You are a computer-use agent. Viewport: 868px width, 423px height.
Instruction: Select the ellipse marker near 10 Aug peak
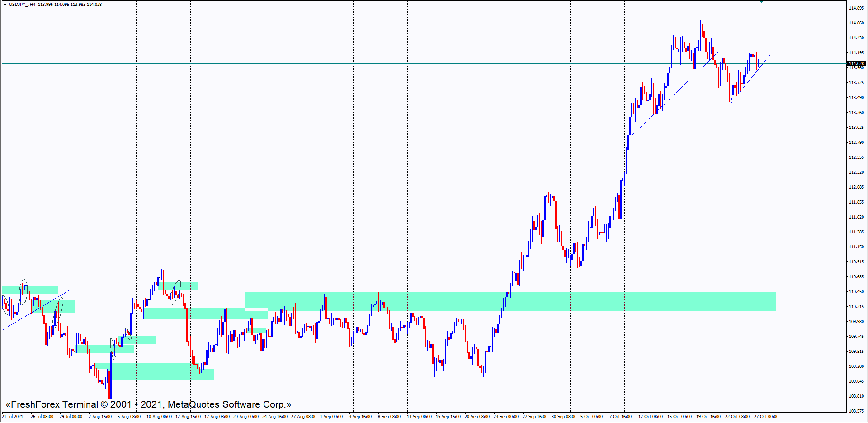(175, 293)
